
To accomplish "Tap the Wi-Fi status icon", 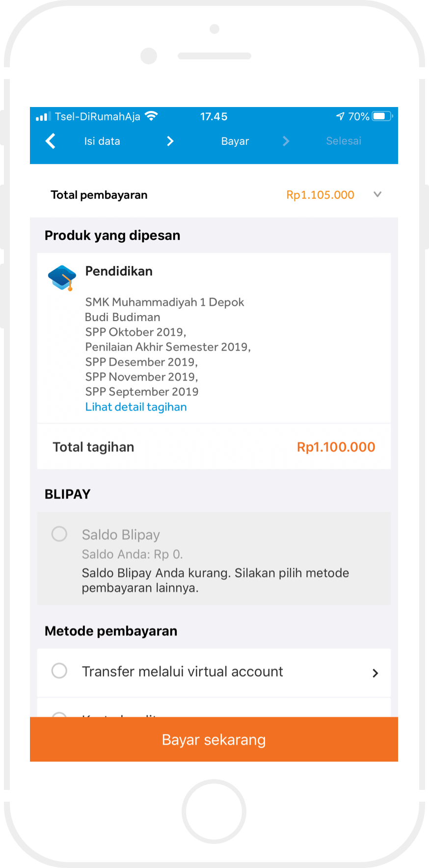I will coord(152,116).
